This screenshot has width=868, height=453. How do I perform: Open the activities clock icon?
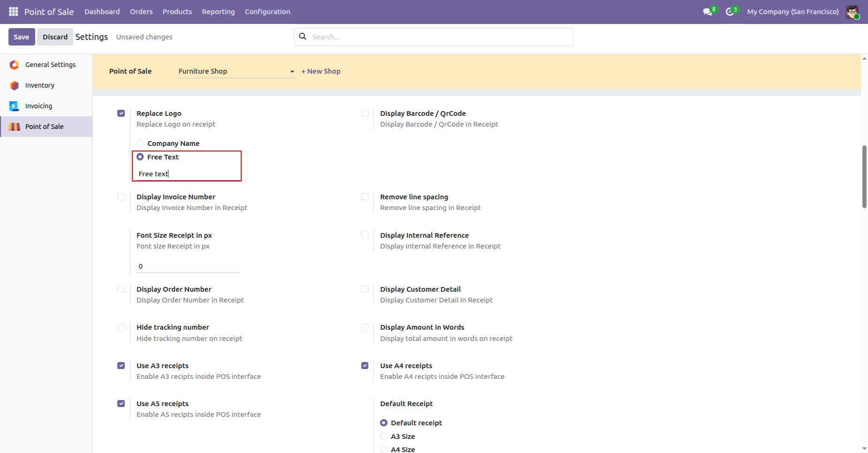pos(730,12)
